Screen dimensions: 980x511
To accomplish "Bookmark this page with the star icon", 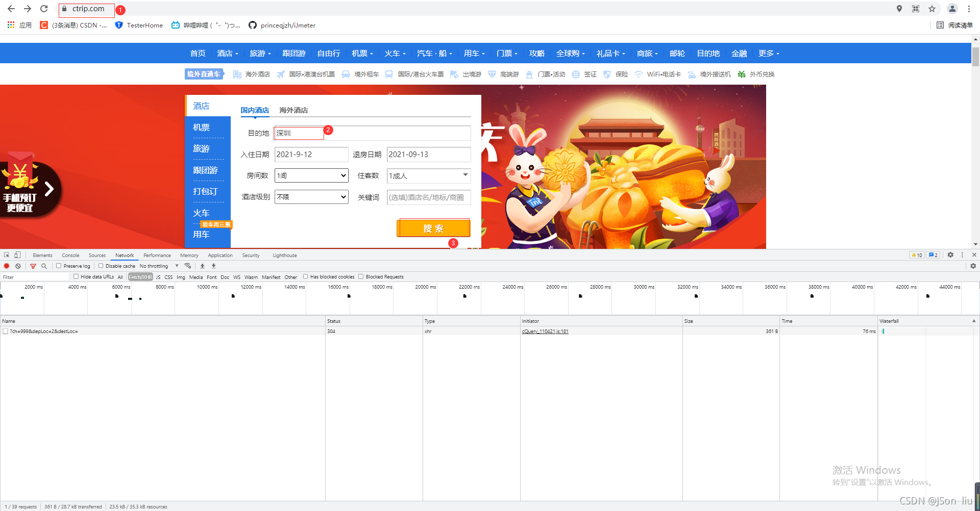I will [x=932, y=9].
